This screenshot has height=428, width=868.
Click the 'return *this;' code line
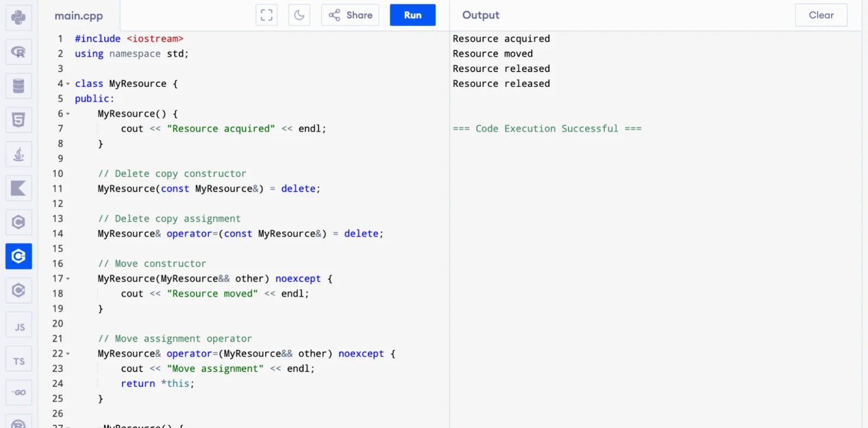157,384
